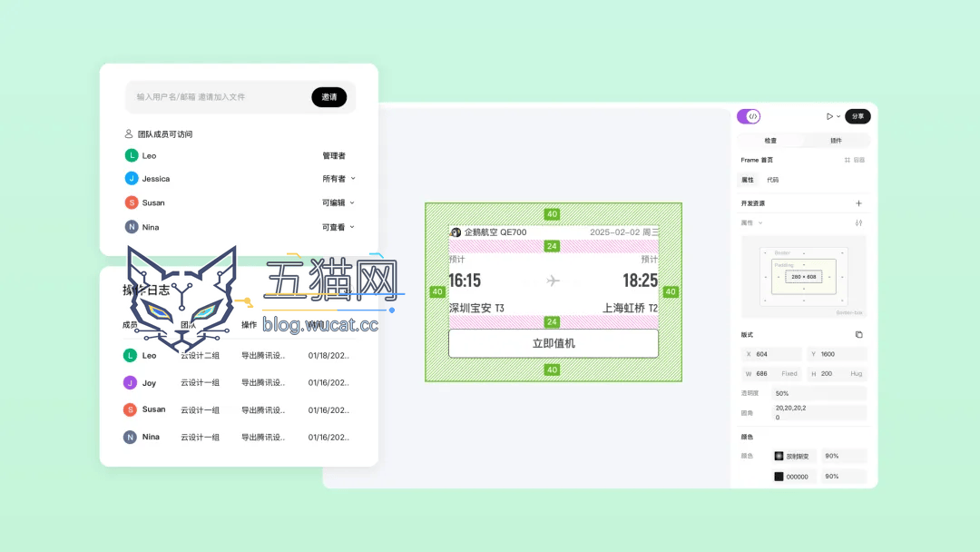
Task: Click the 18:25 arrival time text
Action: pos(640,281)
